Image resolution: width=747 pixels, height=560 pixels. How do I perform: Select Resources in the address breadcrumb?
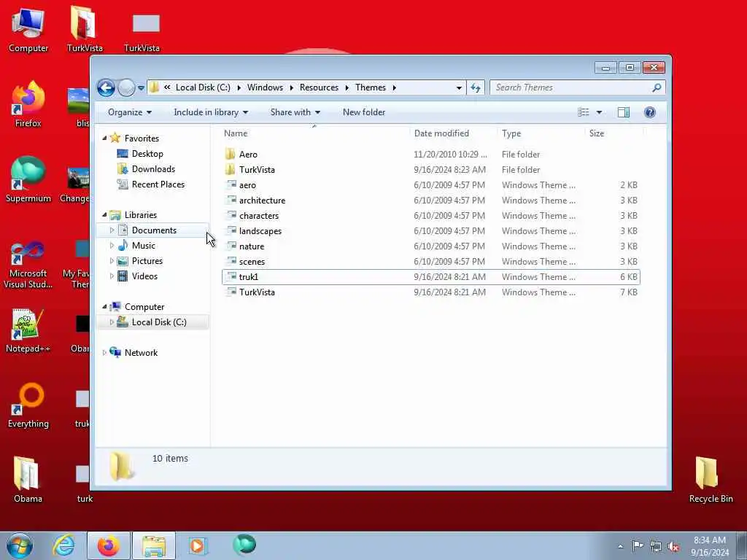(x=319, y=87)
